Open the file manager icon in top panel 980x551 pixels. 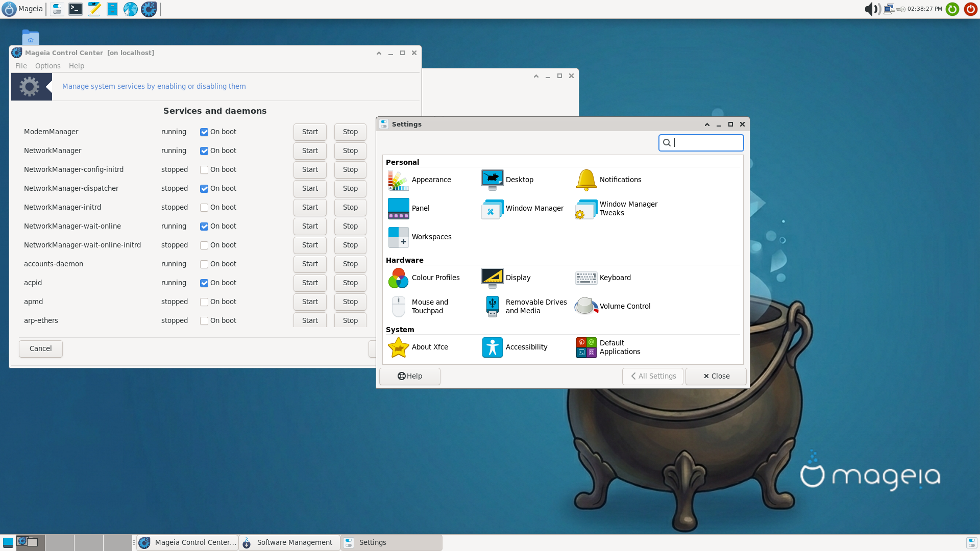(x=112, y=9)
